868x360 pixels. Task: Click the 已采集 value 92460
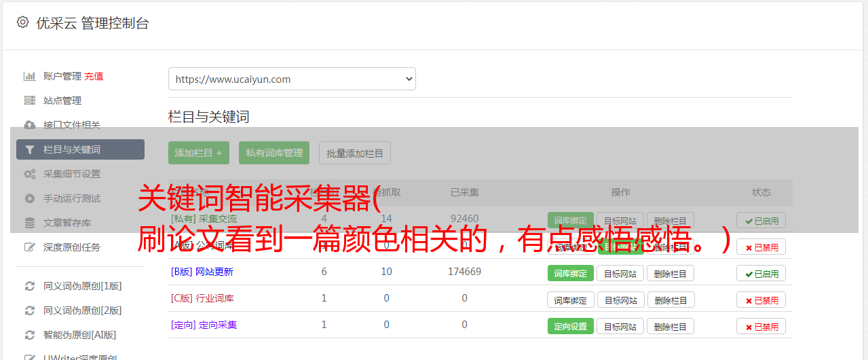click(464, 219)
